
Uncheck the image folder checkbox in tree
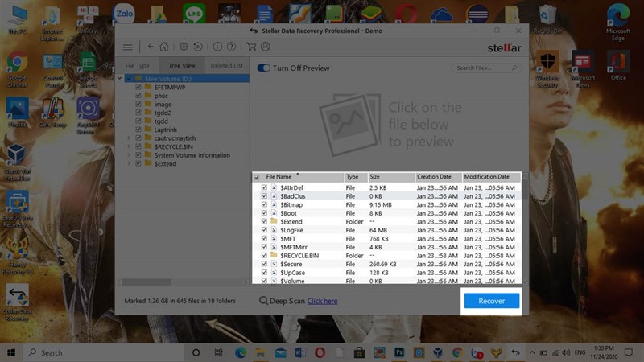point(138,105)
